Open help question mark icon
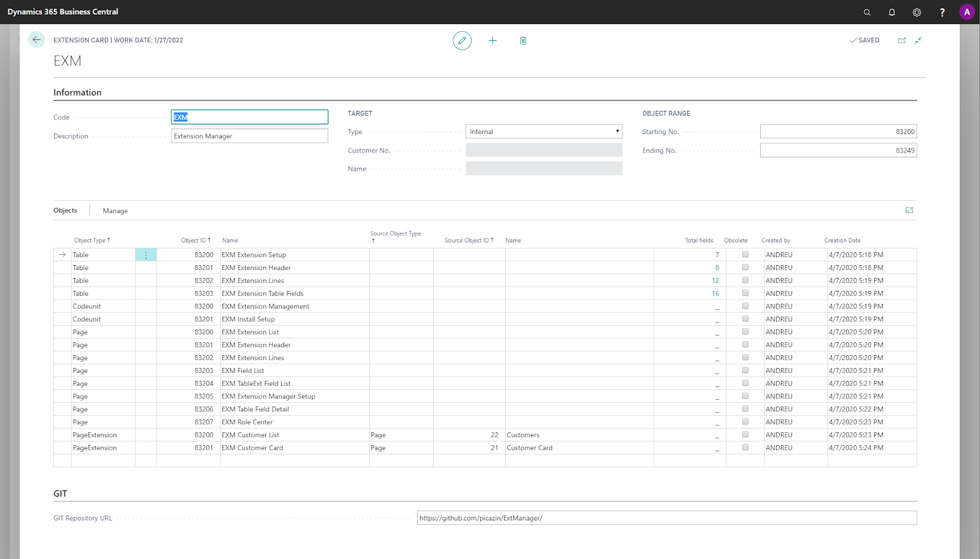 [942, 12]
